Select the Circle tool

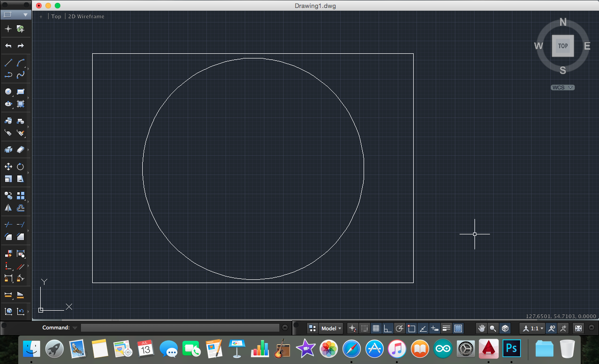point(8,92)
